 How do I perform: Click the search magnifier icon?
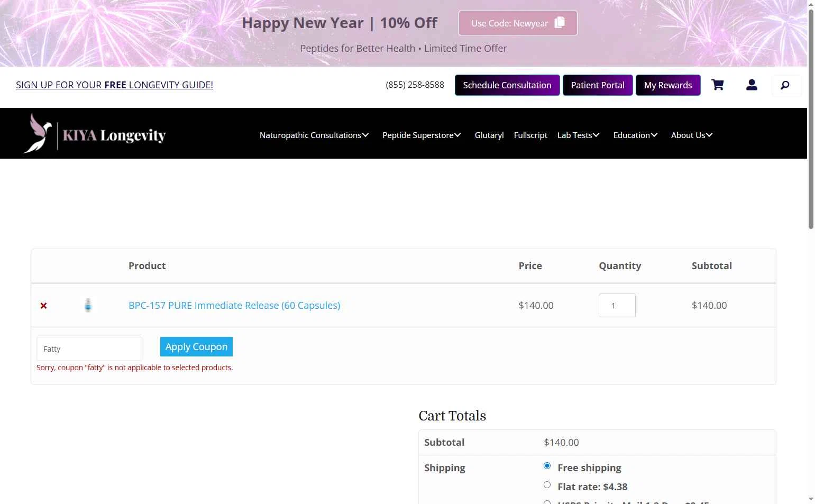[785, 85]
